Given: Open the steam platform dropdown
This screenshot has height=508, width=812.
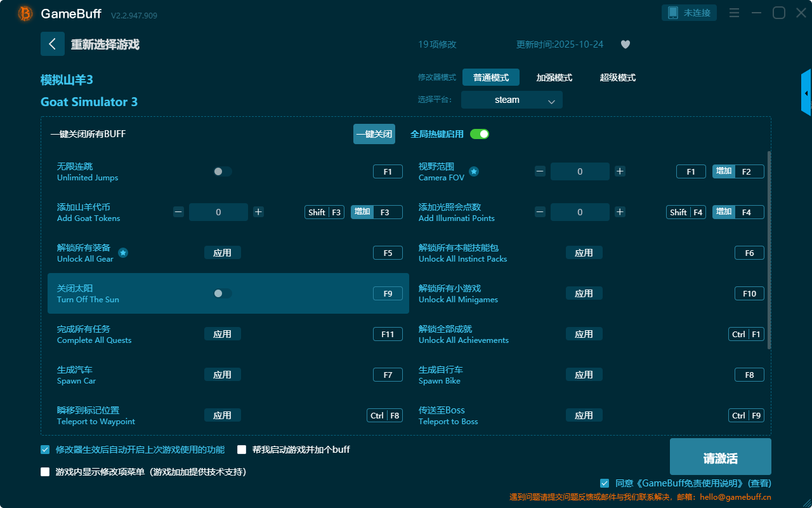Looking at the screenshot, I should click(511, 100).
